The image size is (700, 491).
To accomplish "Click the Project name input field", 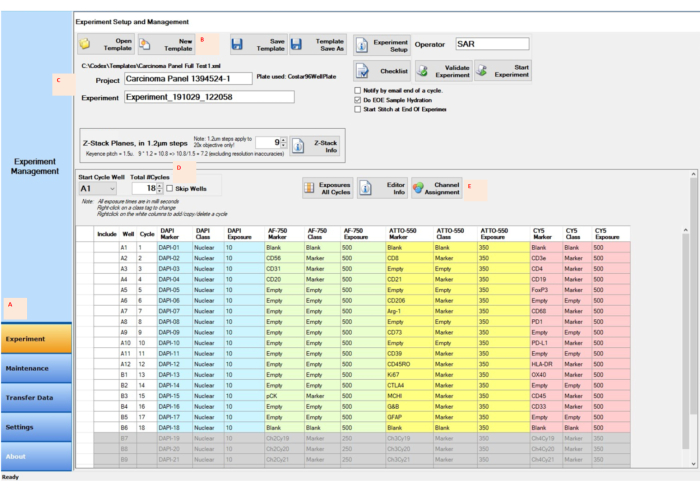I will [x=188, y=79].
